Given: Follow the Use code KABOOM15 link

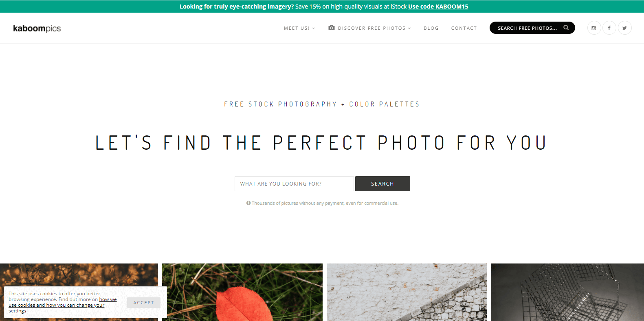Looking at the screenshot, I should tap(438, 7).
